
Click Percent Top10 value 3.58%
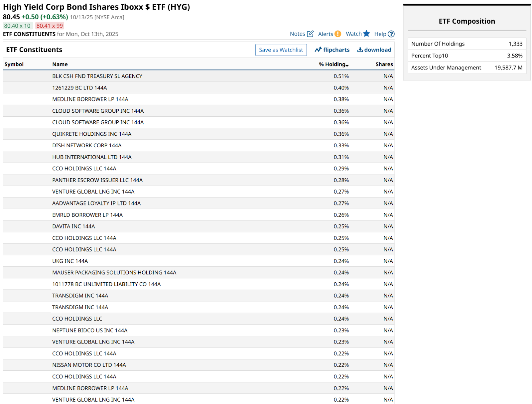(x=515, y=56)
